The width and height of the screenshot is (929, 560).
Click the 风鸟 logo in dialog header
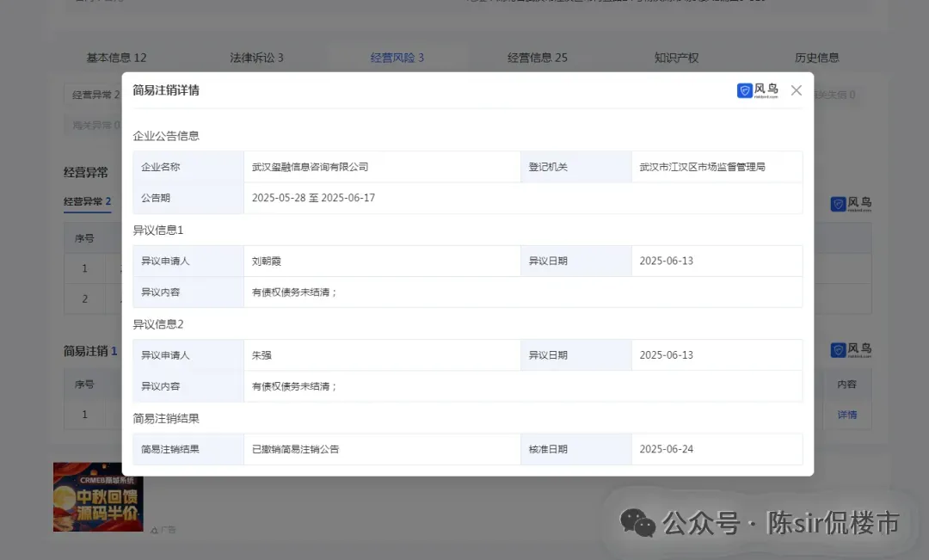(757, 90)
